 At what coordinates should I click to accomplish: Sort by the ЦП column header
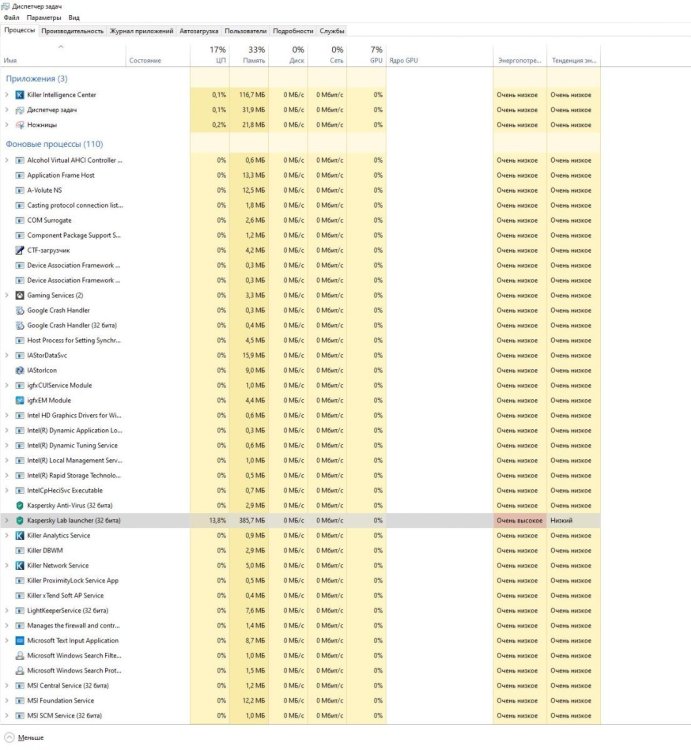coord(210,55)
